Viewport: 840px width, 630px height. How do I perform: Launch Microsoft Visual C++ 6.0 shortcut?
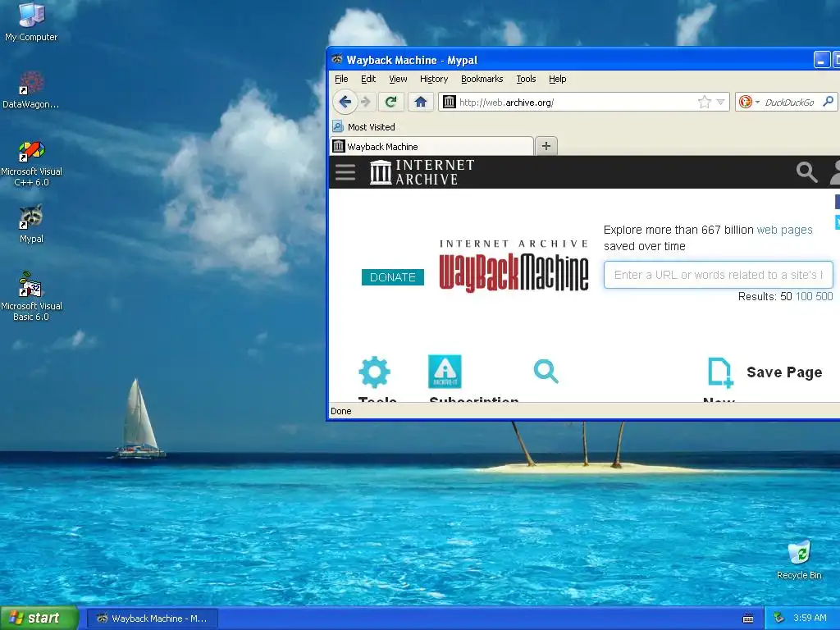pos(31,163)
